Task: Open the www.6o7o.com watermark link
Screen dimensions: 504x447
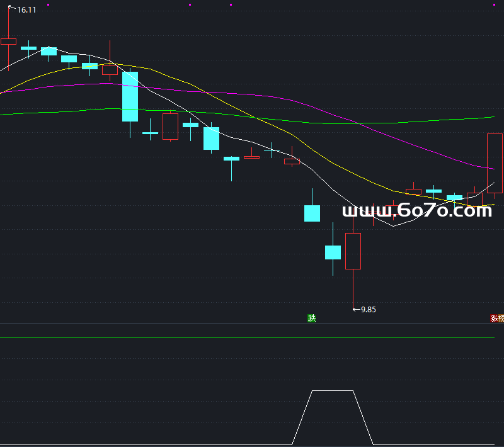Action: tap(416, 211)
